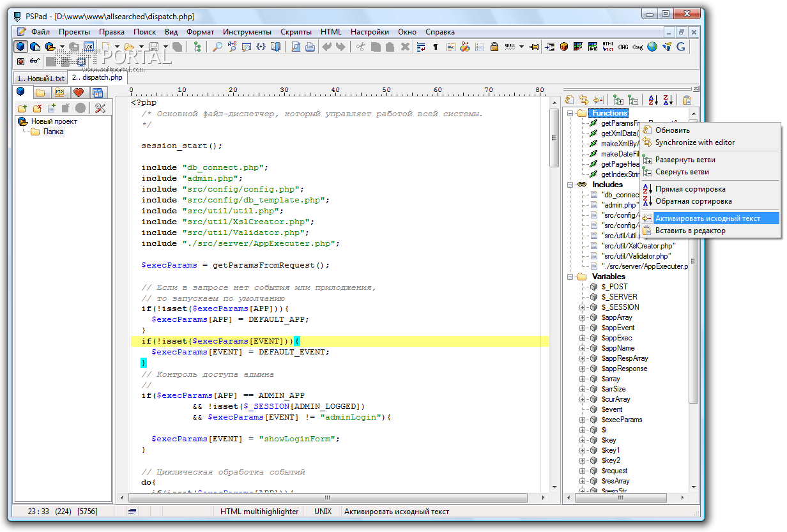787x532 pixels.
Task: Choose Synchronize with editor in context menu
Action: tap(694, 142)
